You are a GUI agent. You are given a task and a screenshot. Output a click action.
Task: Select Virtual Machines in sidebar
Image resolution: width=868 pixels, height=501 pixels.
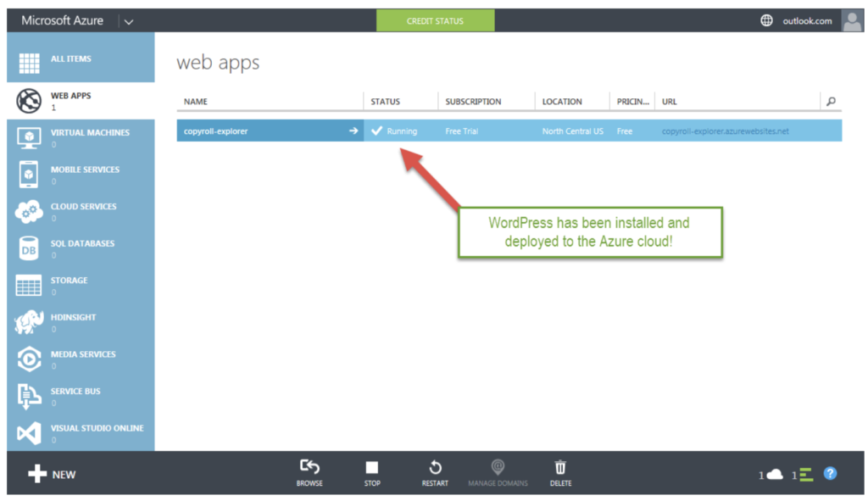pyautogui.click(x=81, y=138)
